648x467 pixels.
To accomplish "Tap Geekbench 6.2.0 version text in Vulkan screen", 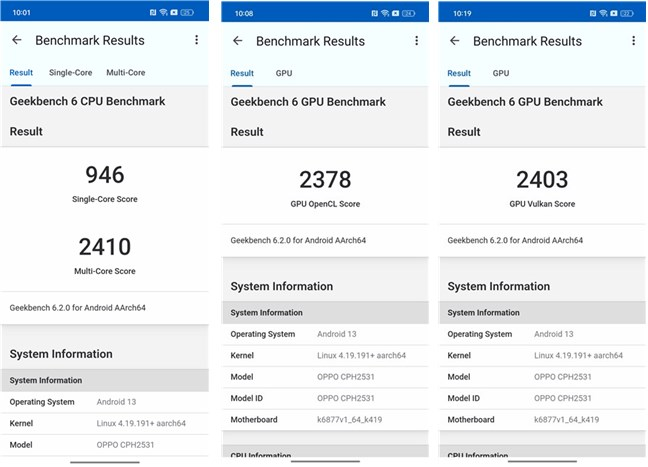I will tap(515, 240).
